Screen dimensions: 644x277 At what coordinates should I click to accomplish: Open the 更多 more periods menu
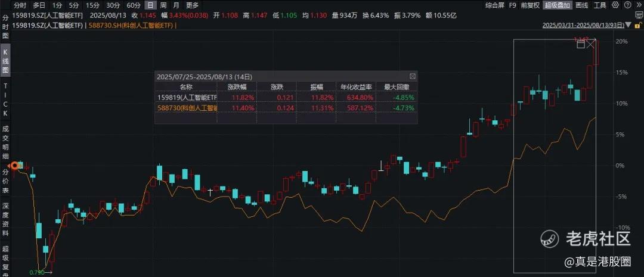point(192,5)
